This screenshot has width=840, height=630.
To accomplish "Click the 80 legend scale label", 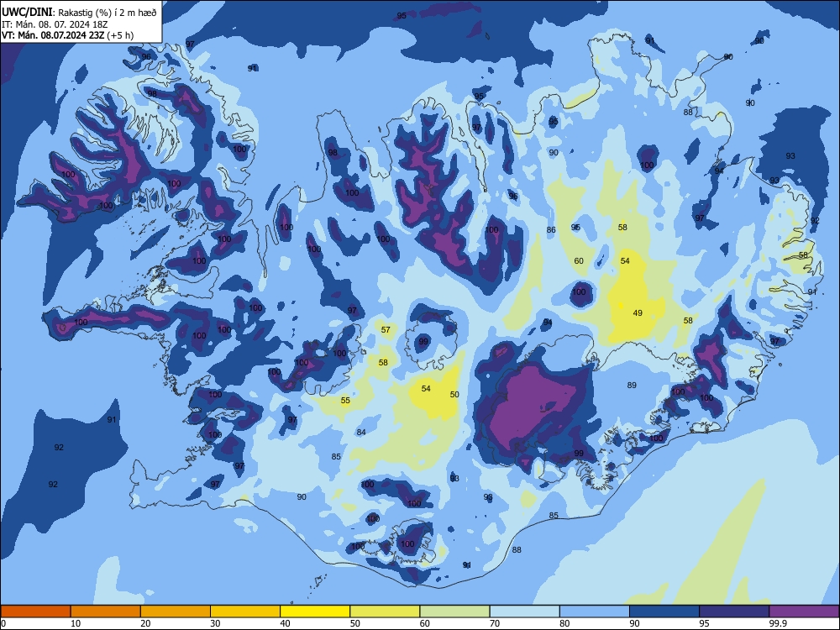I will tap(564, 623).
